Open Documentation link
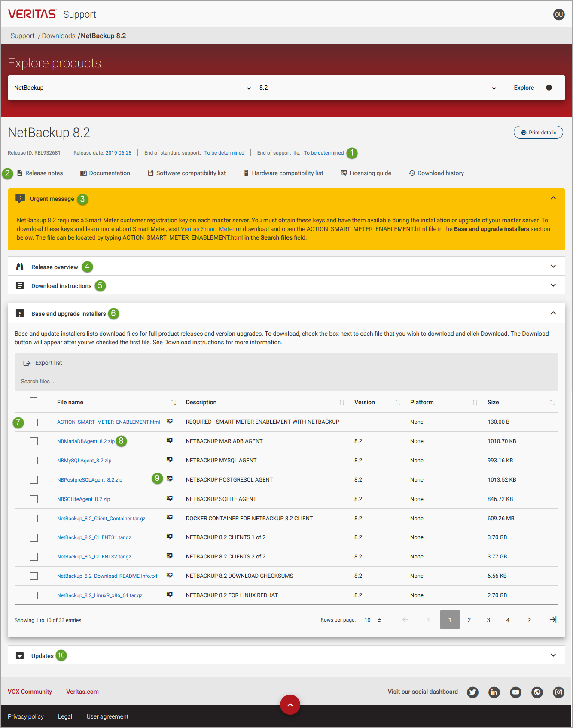 [105, 173]
